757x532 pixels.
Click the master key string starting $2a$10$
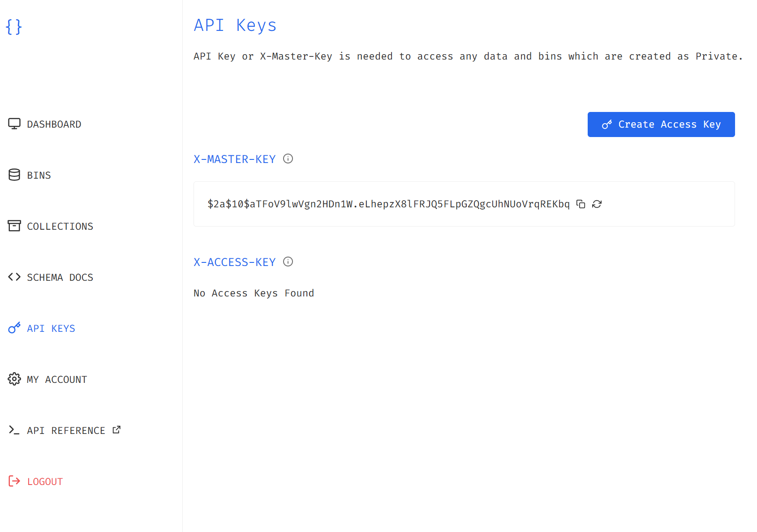tap(388, 204)
